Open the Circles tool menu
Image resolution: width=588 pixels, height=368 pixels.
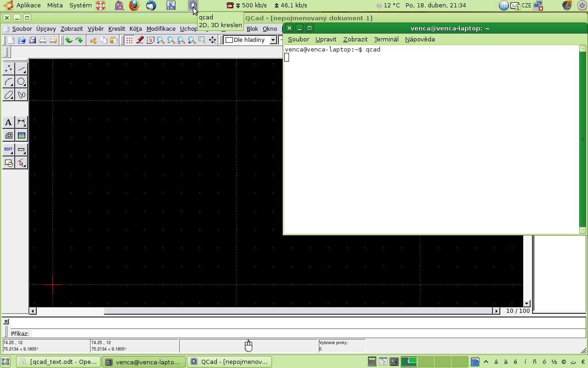click(22, 82)
